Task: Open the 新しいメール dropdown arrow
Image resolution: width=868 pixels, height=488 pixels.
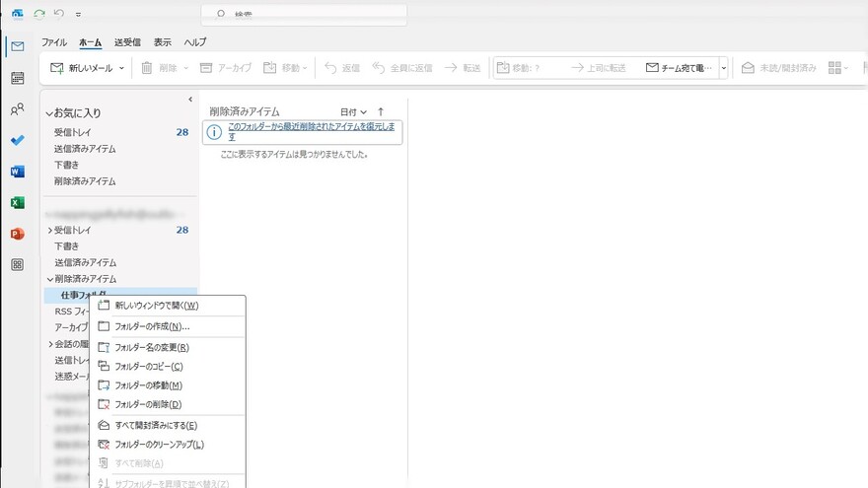Action: (x=121, y=68)
